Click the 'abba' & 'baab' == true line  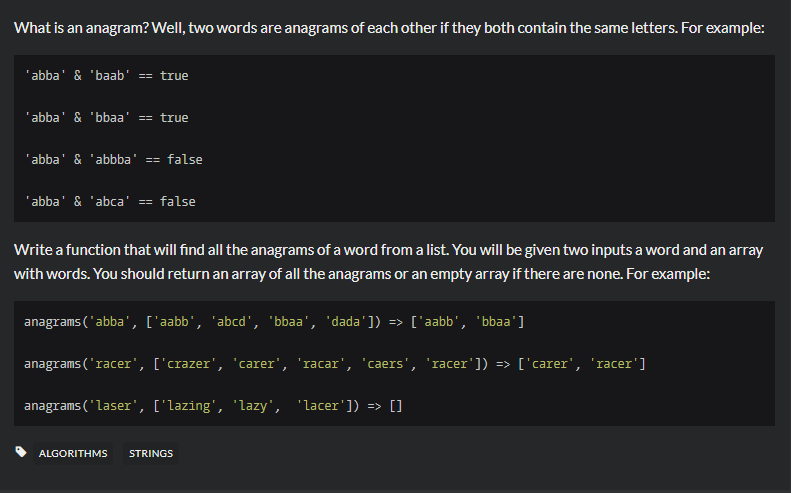(106, 76)
